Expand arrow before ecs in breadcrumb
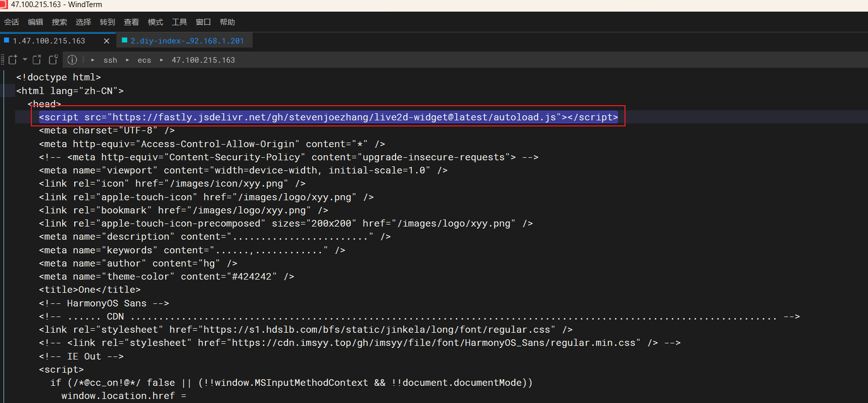868x403 pixels. pos(127,60)
